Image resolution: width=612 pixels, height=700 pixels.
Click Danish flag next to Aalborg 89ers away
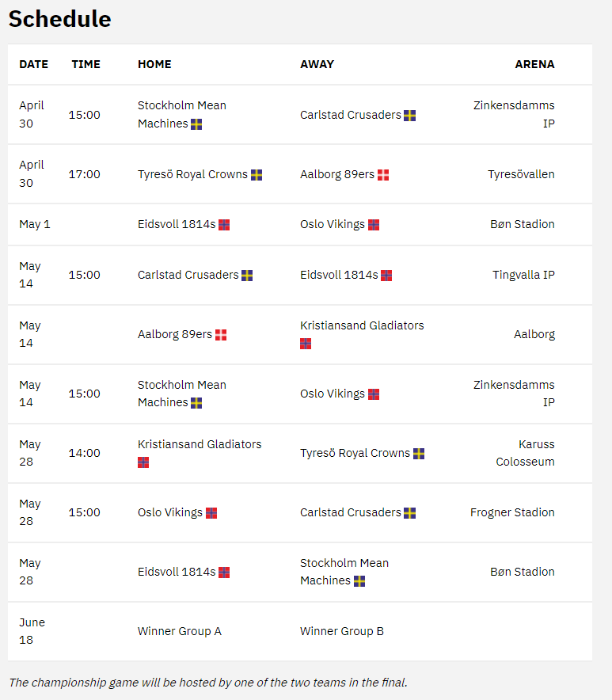383,175
